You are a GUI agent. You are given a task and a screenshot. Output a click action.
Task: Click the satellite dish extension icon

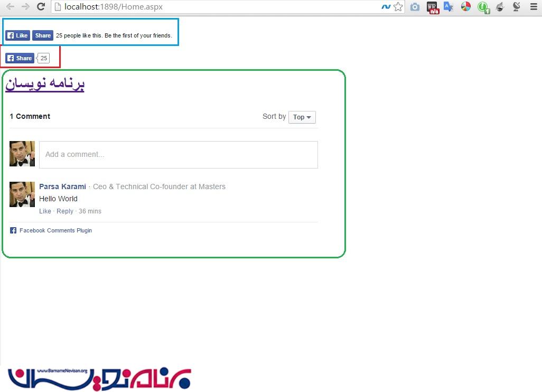click(x=517, y=7)
